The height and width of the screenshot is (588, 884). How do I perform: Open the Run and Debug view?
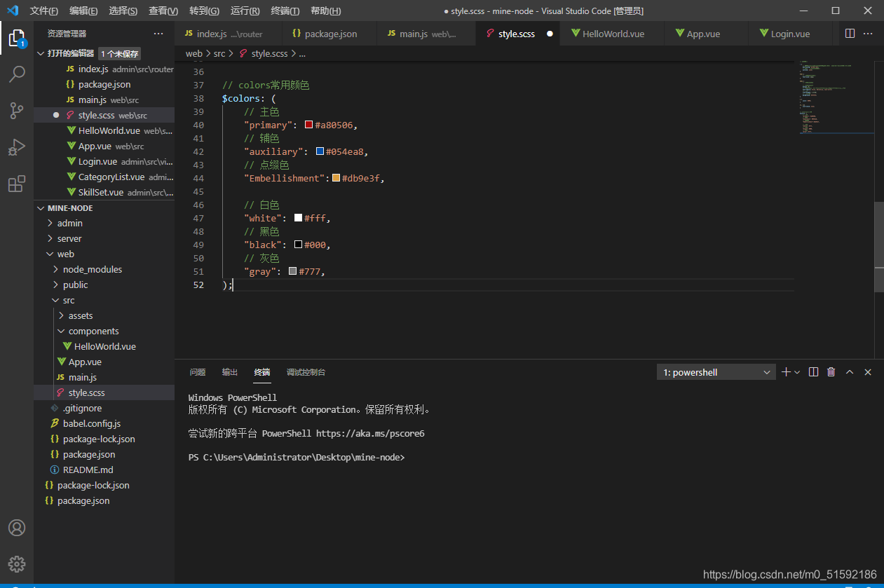click(17, 147)
